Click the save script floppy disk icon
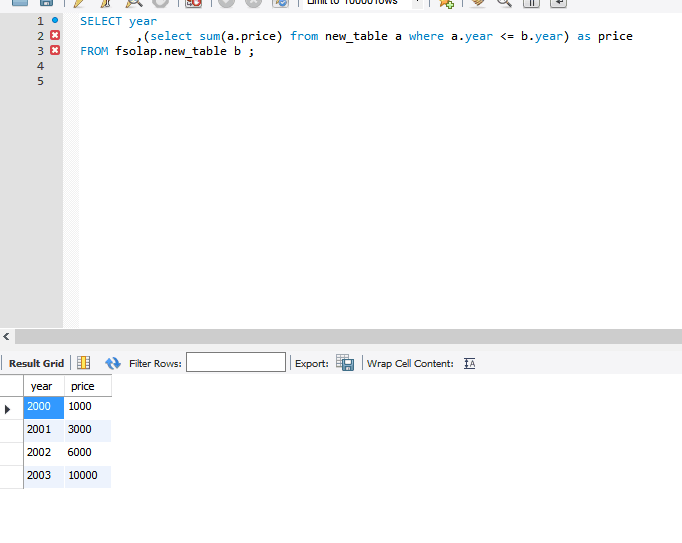This screenshot has height=543, width=682. pos(46,2)
